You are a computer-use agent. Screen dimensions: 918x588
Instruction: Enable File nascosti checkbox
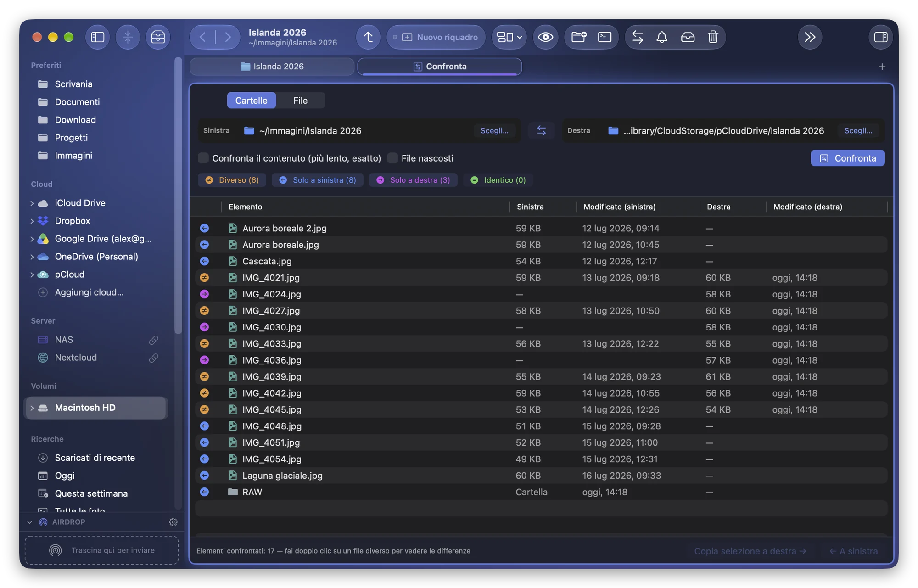pyautogui.click(x=392, y=158)
